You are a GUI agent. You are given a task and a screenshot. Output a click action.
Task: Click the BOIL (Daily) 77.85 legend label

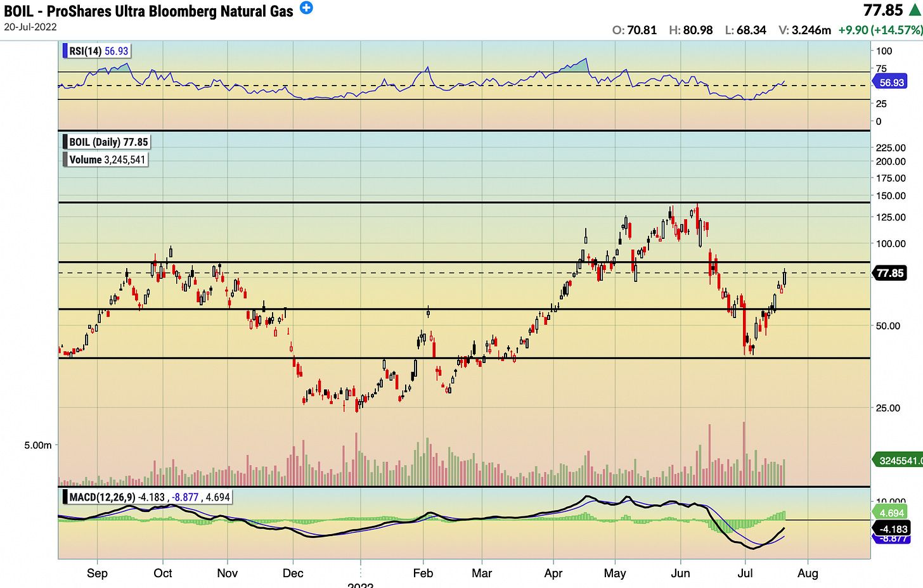(107, 142)
